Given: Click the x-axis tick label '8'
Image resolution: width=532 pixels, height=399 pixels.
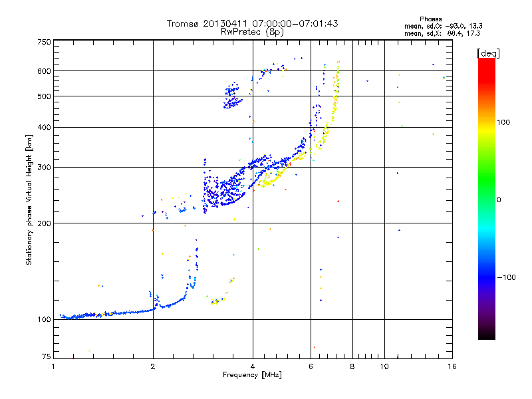Looking at the screenshot, I should [352, 366].
